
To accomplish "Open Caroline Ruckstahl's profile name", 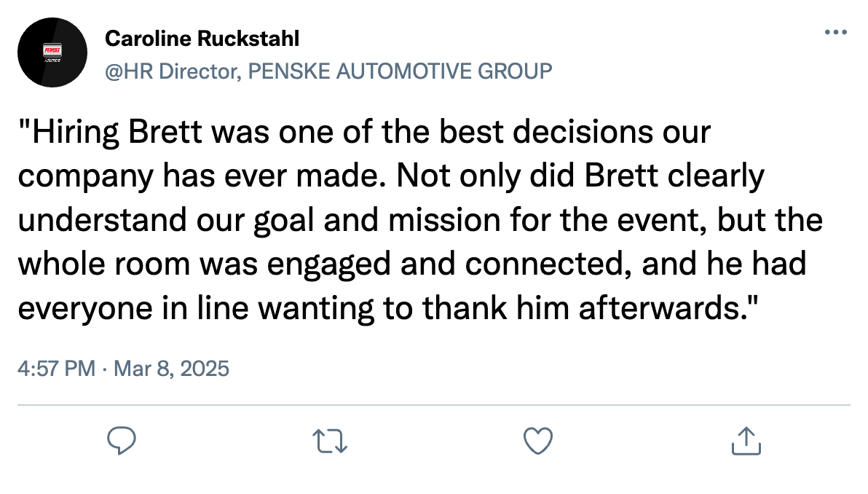I will tap(202, 38).
